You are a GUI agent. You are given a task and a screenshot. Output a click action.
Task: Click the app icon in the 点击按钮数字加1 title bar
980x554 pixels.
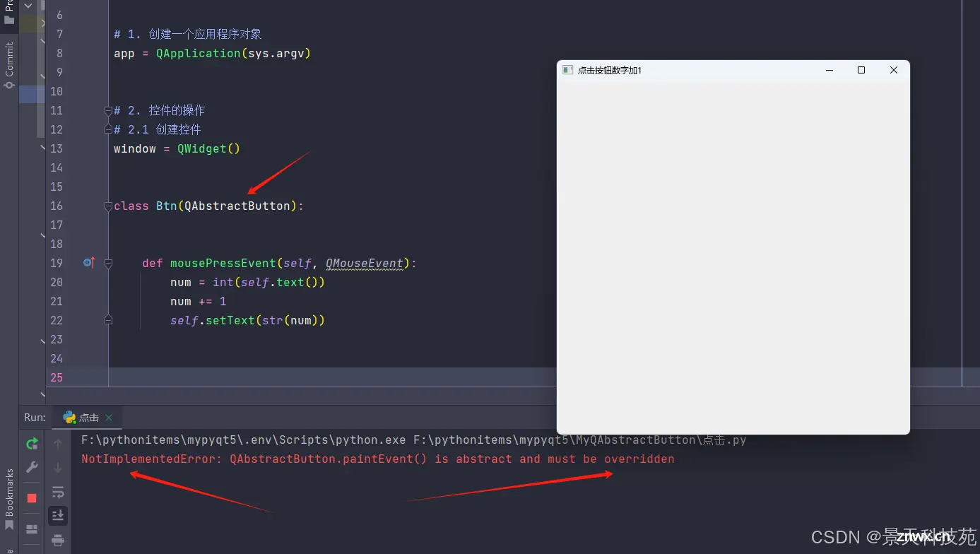pyautogui.click(x=567, y=70)
